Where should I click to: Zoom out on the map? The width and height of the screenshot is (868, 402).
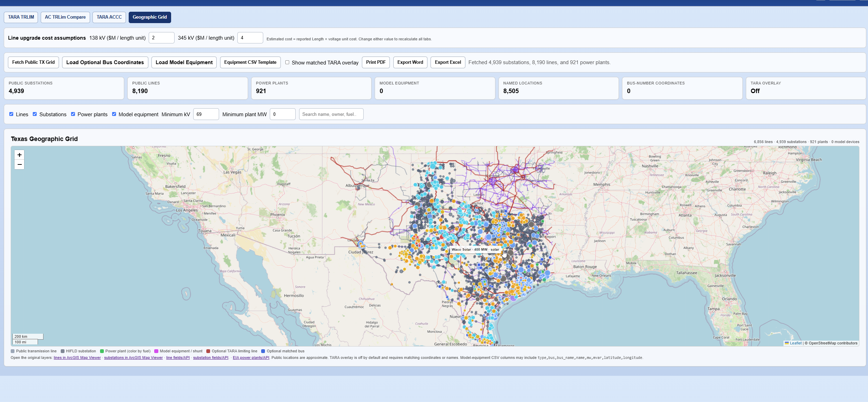19,164
